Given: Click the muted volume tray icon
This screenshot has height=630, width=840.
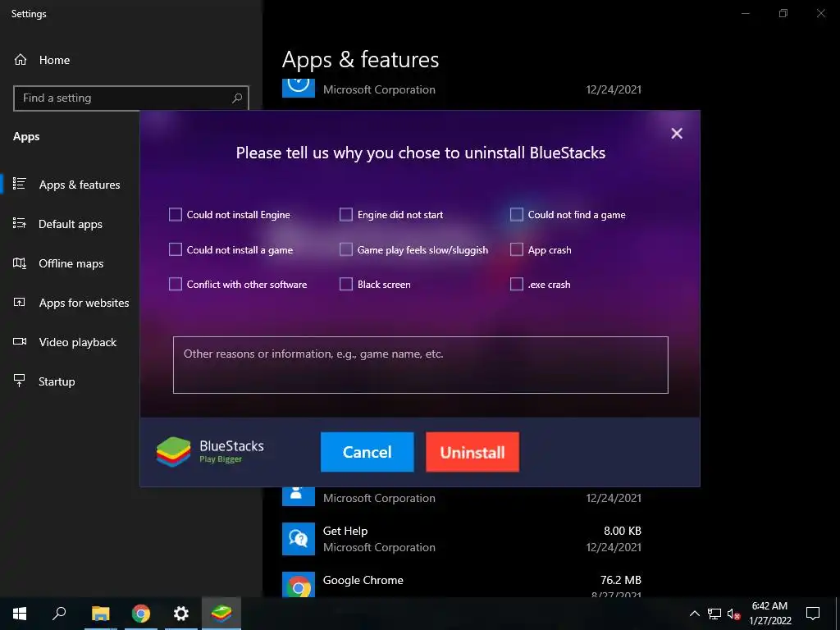Looking at the screenshot, I should [733, 614].
